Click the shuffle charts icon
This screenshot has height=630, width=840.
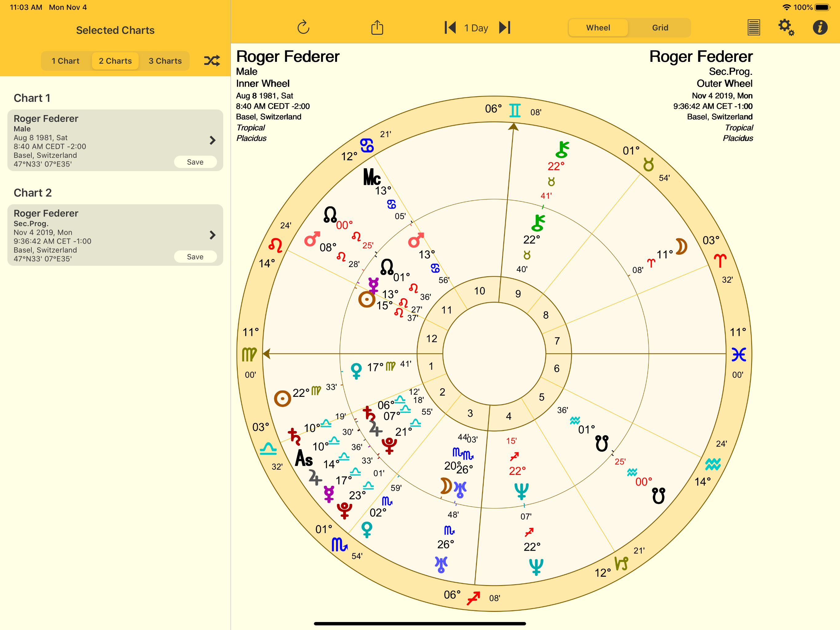pyautogui.click(x=212, y=61)
